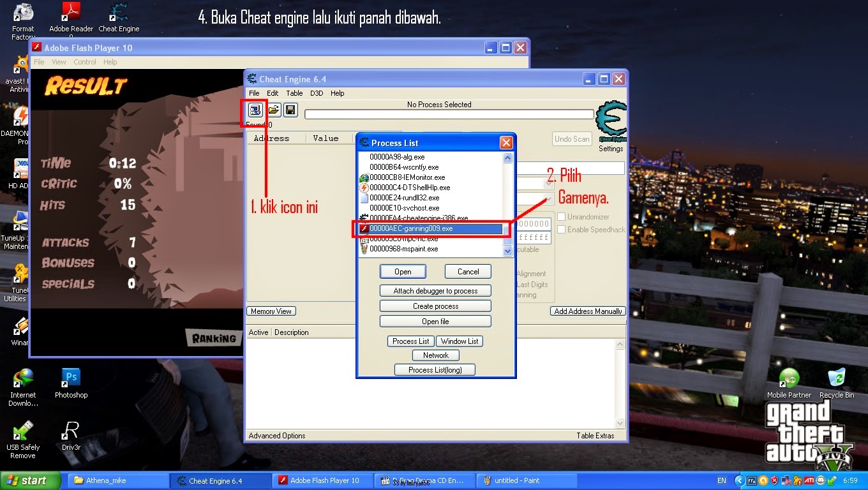Image resolution: width=868 pixels, height=490 pixels.
Task: Open the Driv3r desktop shortcut
Action: 71,435
